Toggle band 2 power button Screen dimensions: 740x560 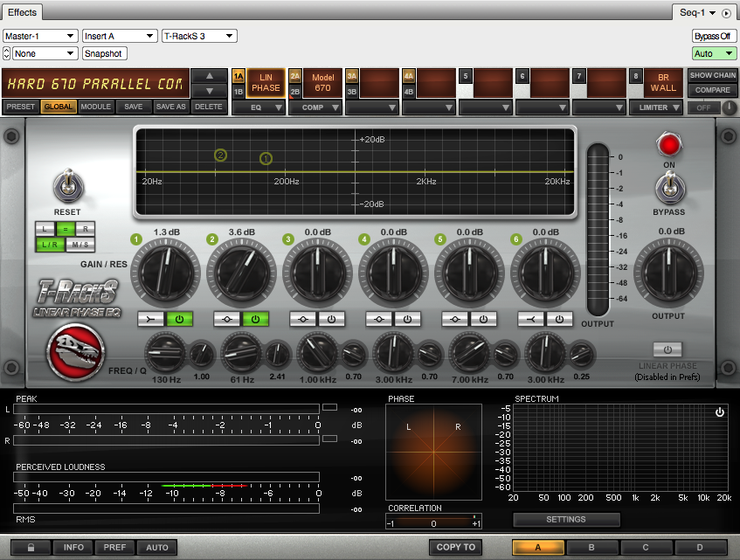tap(255, 320)
